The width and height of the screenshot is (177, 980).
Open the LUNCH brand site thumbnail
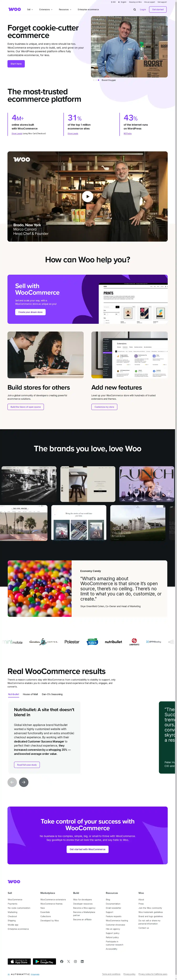147,484
